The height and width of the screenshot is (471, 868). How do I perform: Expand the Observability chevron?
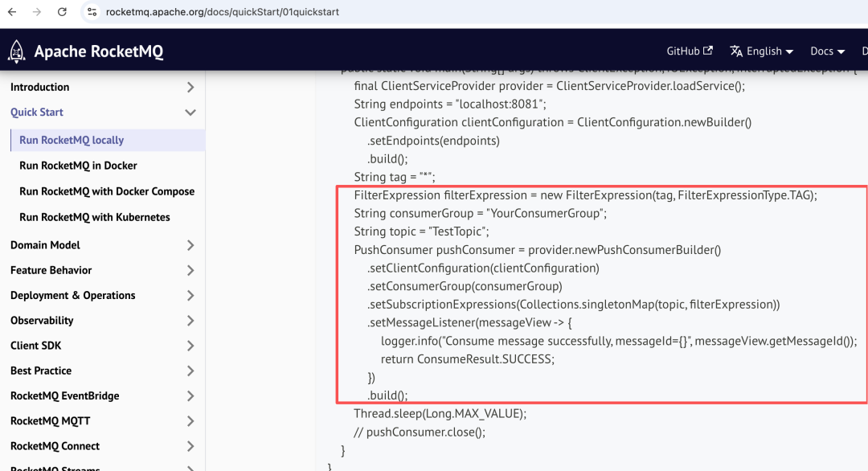(x=190, y=321)
